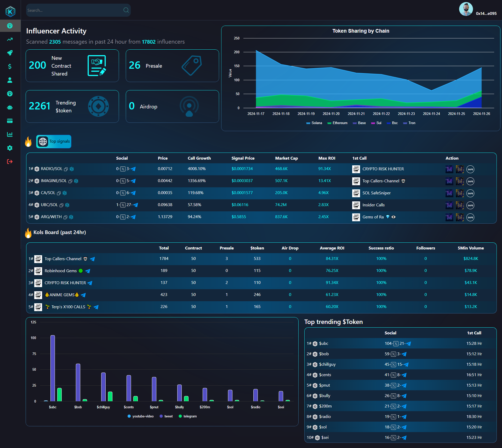Open the dollar sign sidebar page
The height and width of the screenshot is (448, 502).
[10, 67]
